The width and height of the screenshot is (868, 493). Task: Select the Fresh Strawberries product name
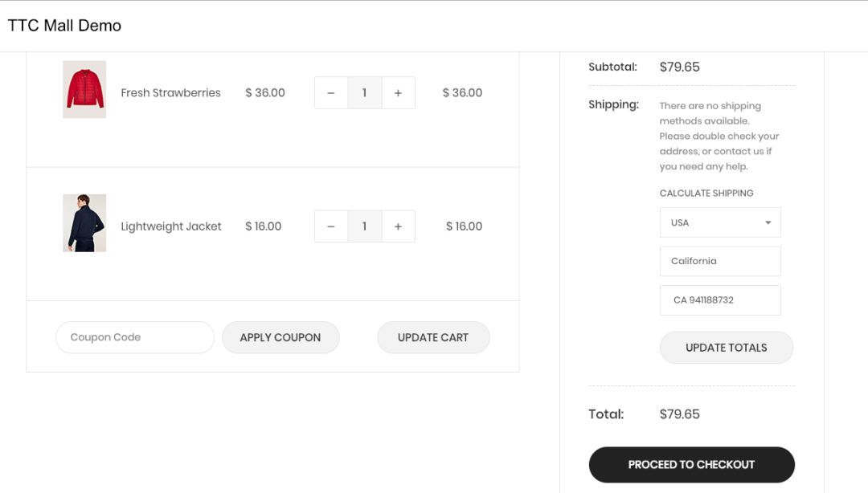point(170,93)
